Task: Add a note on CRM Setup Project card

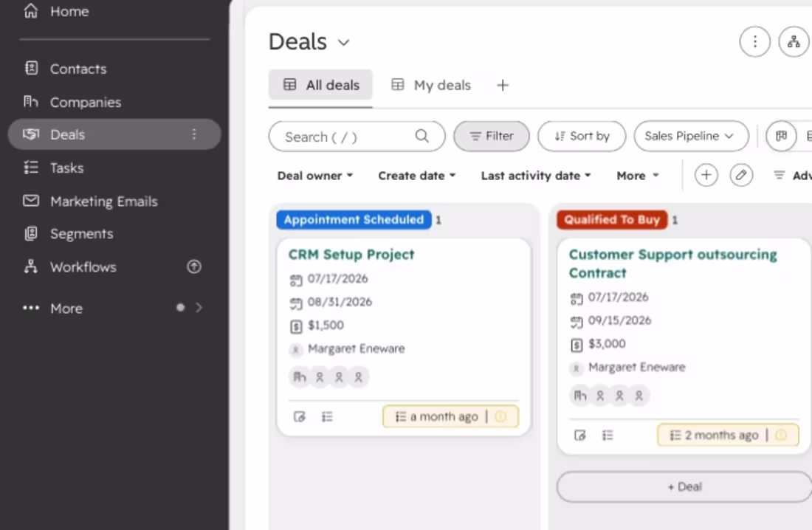Action: point(299,416)
